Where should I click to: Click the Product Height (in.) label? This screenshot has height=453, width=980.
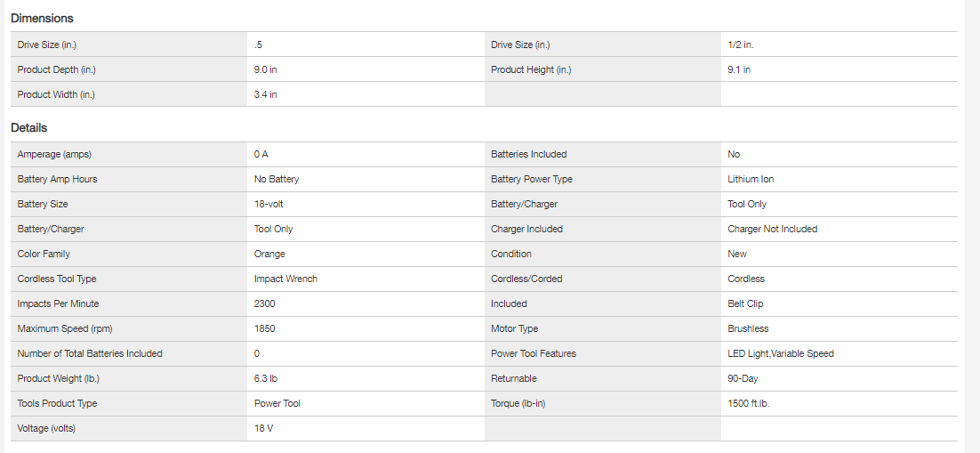pos(531,69)
